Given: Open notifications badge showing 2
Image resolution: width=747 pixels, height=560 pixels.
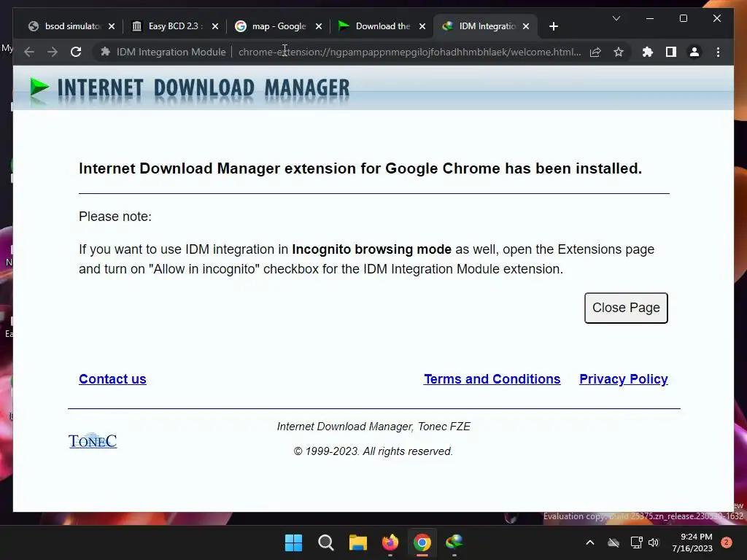Looking at the screenshot, I should (x=727, y=542).
